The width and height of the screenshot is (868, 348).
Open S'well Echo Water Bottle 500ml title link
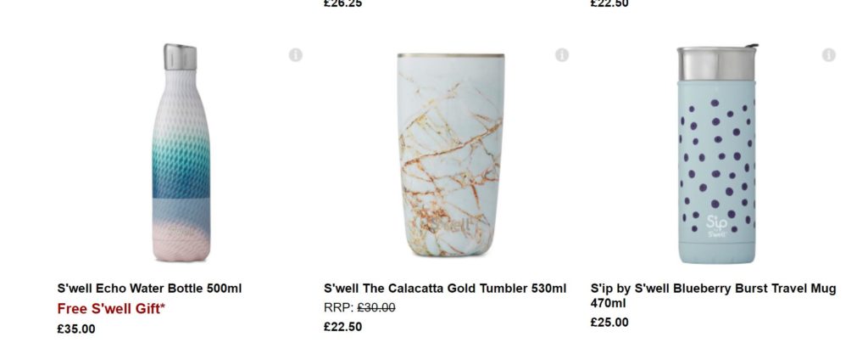[149, 289]
